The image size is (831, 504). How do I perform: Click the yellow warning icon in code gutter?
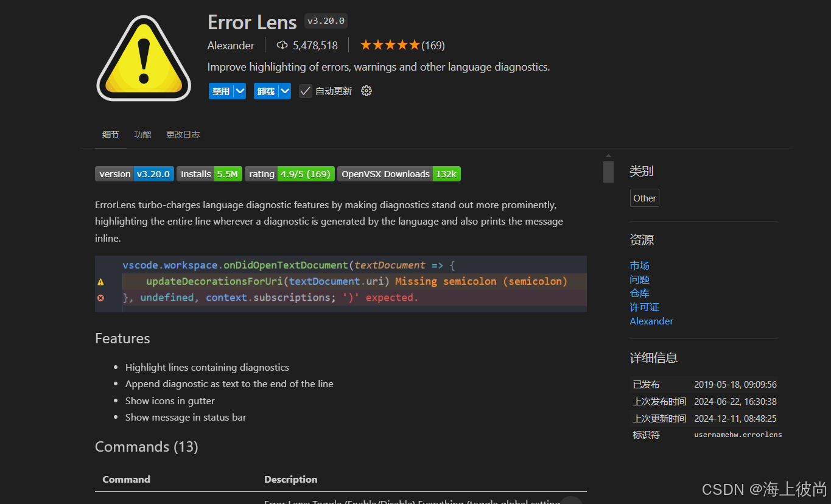coord(100,282)
